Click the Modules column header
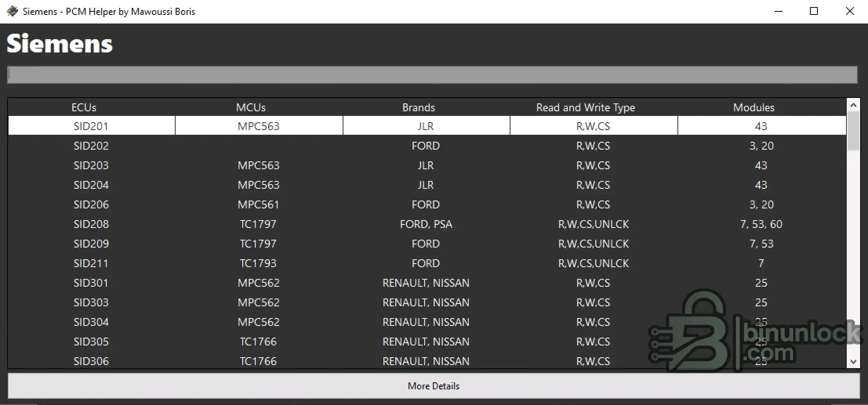 (754, 107)
